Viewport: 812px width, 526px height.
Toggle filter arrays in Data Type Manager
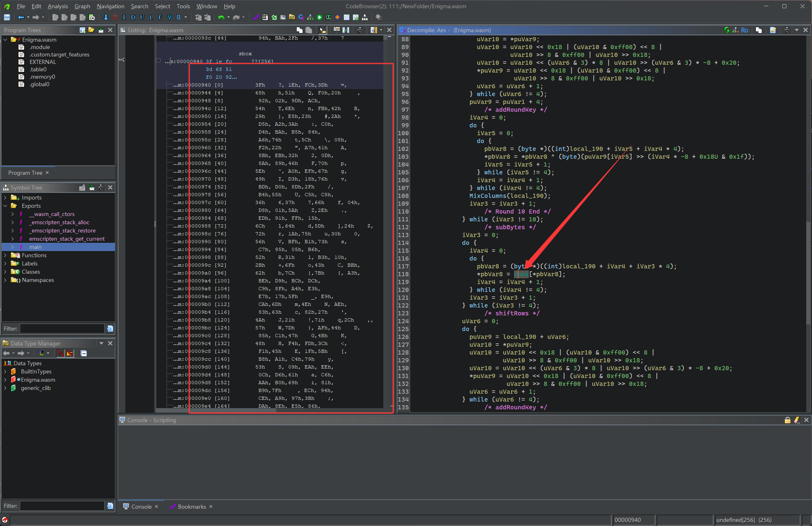click(61, 353)
